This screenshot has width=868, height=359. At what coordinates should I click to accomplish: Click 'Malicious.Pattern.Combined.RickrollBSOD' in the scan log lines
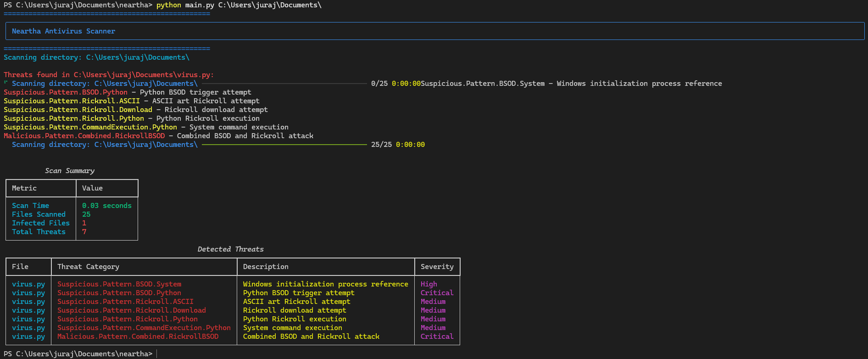[84, 136]
